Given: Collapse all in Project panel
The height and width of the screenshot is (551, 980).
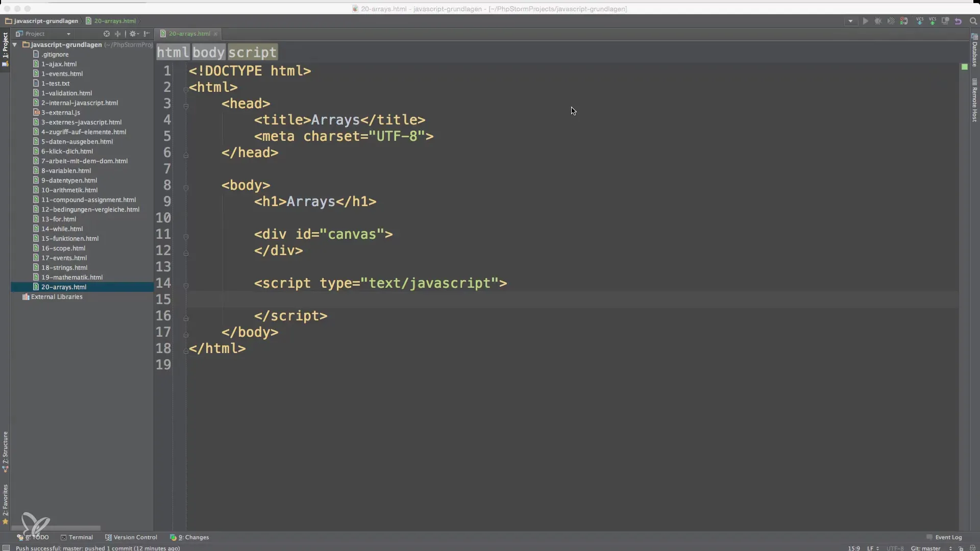Looking at the screenshot, I should 117,34.
